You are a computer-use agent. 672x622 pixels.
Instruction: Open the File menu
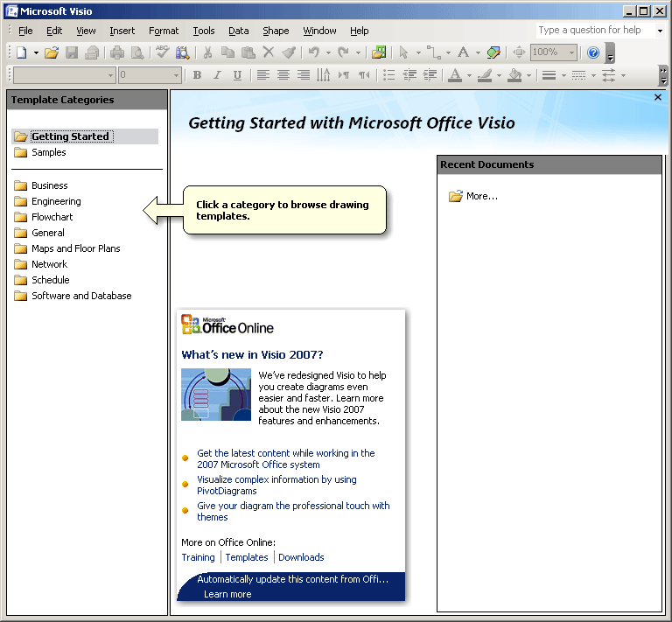pos(25,31)
